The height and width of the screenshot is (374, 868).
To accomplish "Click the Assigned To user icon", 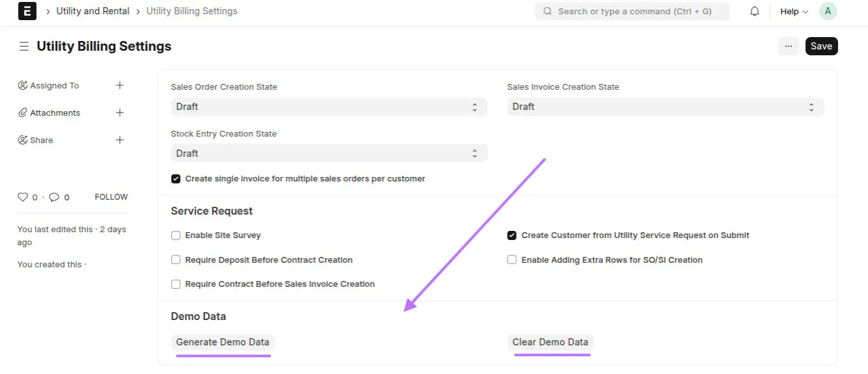I will pos(23,85).
